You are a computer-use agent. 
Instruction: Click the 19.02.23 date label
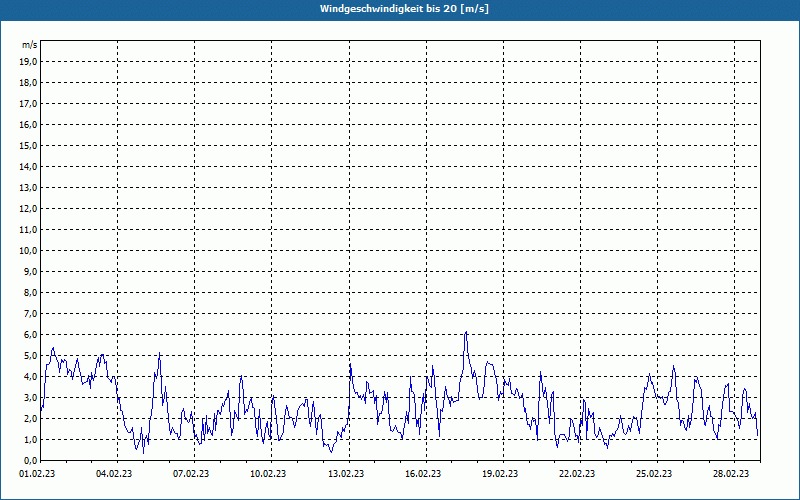coord(500,473)
